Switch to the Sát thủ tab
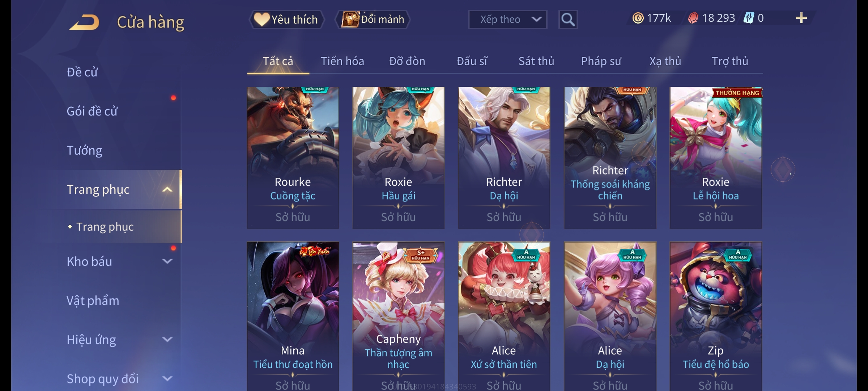Viewport: 868px width, 391px height. (536, 61)
